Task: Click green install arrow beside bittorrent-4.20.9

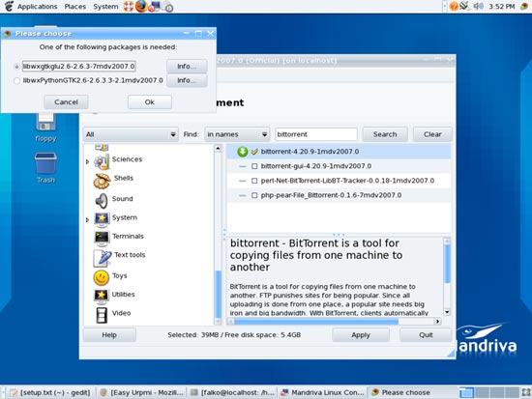Action: [x=242, y=152]
